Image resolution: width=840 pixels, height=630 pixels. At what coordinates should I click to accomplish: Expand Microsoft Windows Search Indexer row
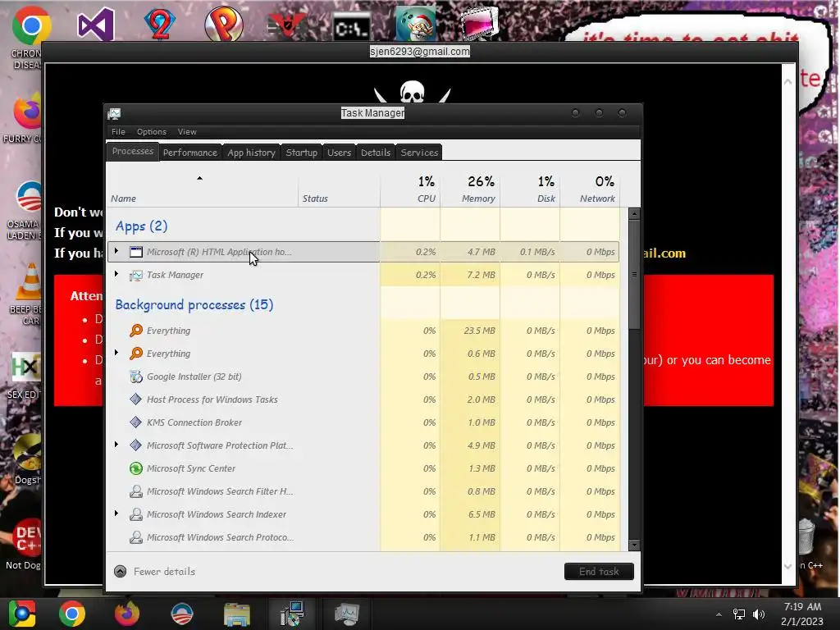[116, 514]
